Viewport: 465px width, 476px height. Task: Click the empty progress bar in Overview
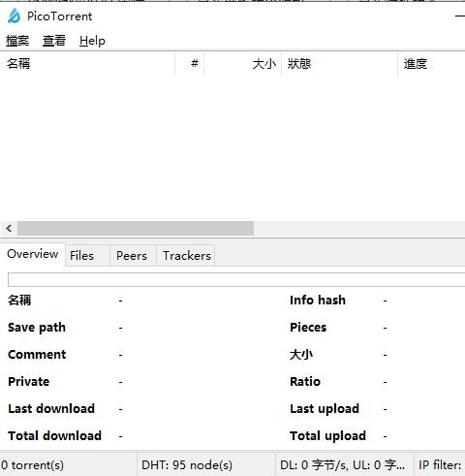[x=236, y=279]
